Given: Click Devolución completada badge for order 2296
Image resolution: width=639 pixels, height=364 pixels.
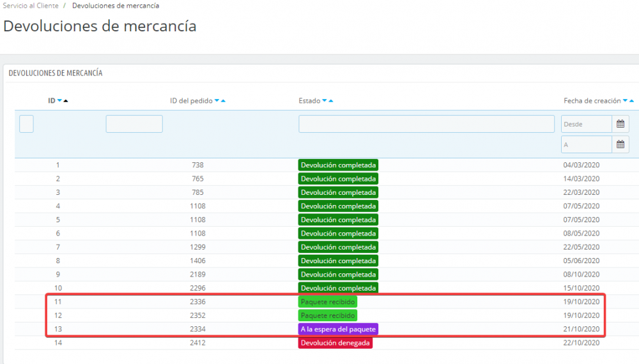Looking at the screenshot, I should 338,288.
